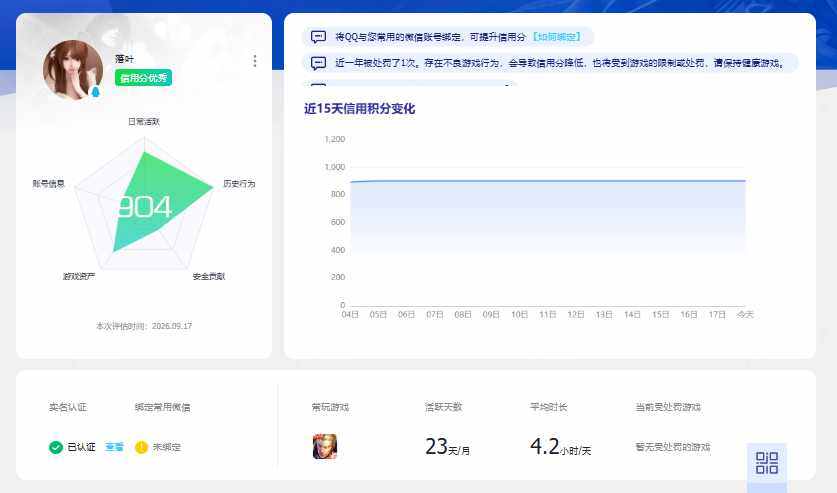Click the 当前受处罚游戏 heading
This screenshot has height=493, width=837.
tap(668, 407)
